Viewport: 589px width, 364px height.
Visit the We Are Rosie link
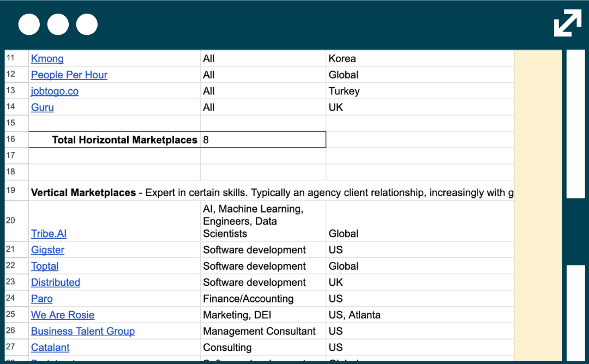point(63,315)
